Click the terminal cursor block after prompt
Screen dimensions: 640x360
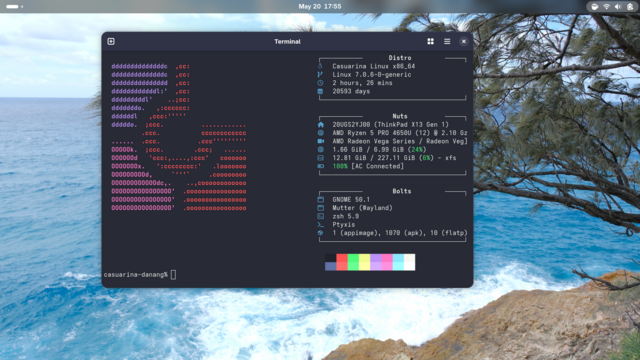coord(173,275)
